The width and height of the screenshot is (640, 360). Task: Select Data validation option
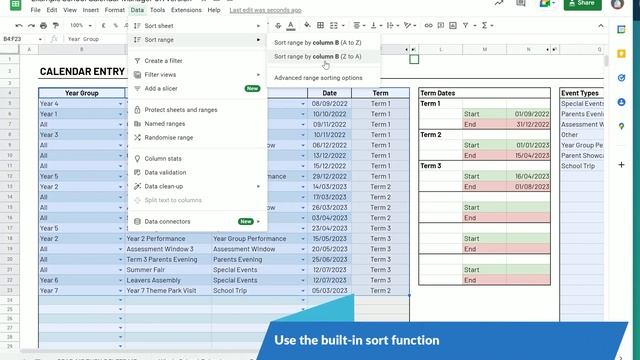198,172
